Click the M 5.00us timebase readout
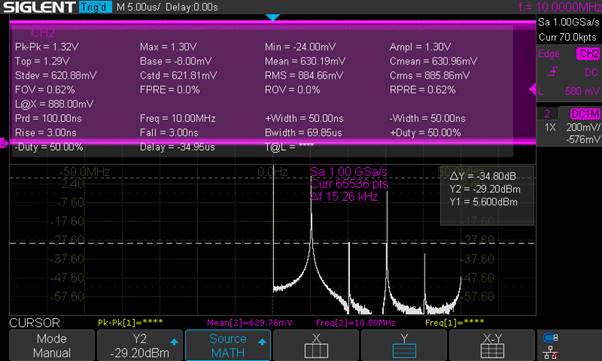The height and width of the screenshot is (361, 602). point(138,7)
